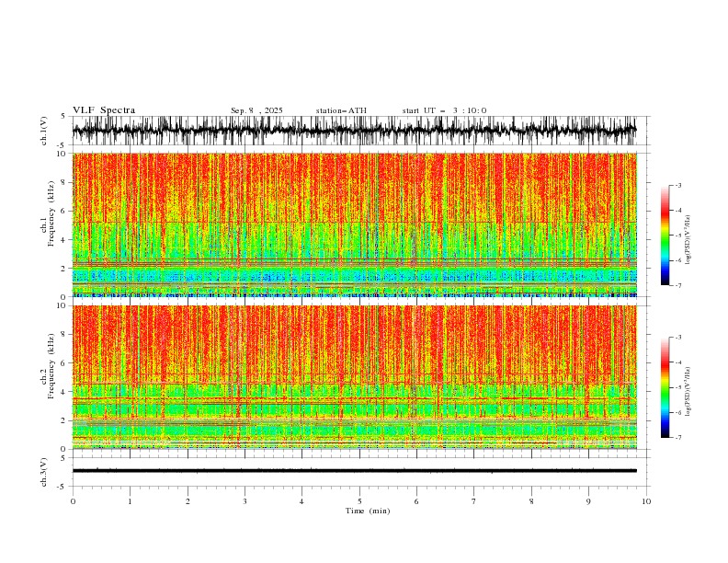The height and width of the screenshot is (563, 728).
Task: Click time-axis tick label '3'
Action: click(x=245, y=501)
